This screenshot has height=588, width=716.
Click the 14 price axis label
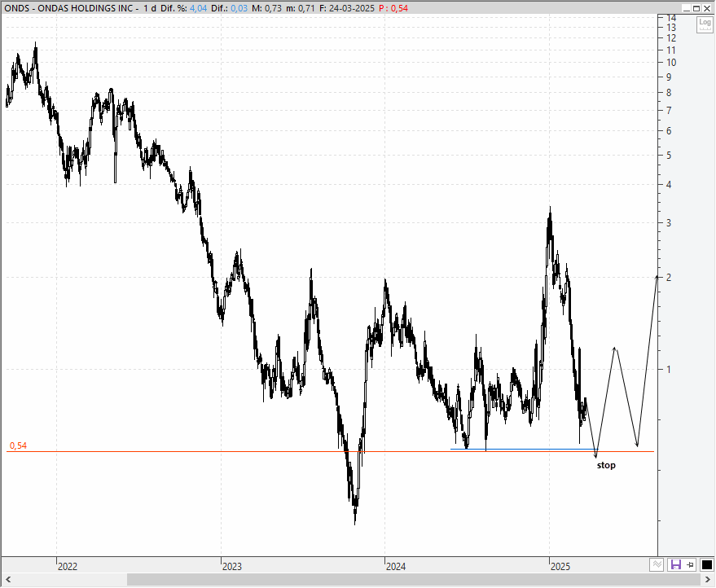point(671,18)
